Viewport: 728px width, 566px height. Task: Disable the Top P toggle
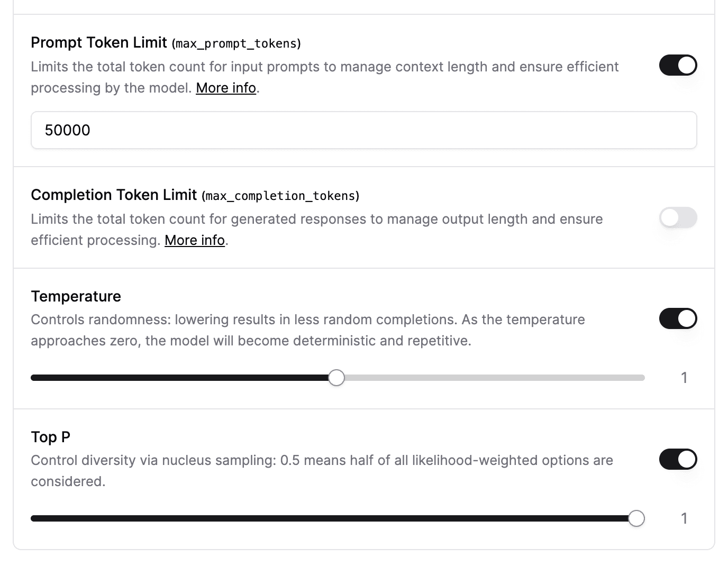point(678,459)
